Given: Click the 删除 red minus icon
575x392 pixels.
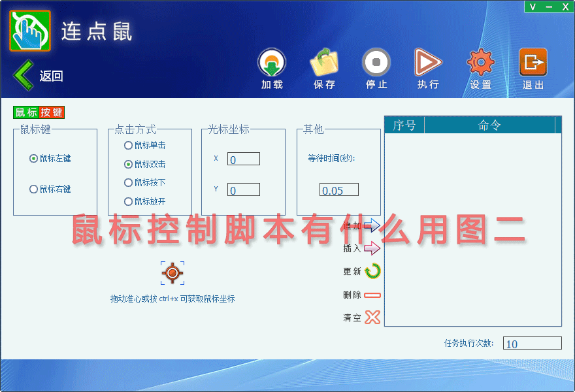Looking at the screenshot, I should 372,295.
